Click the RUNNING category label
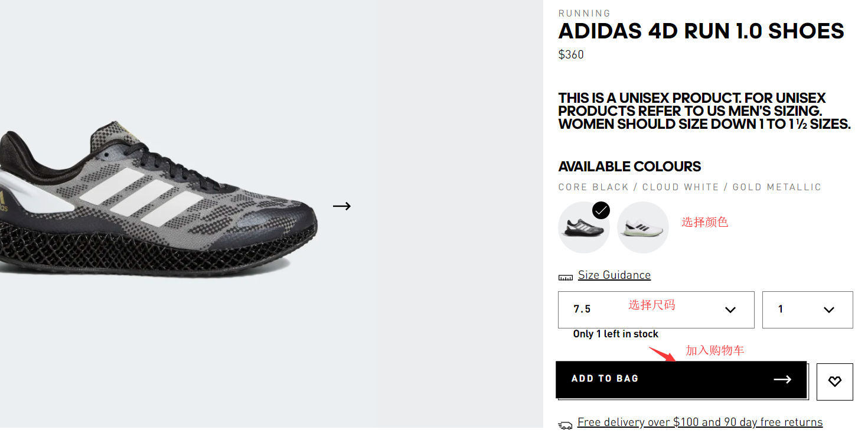The width and height of the screenshot is (868, 436). [584, 13]
